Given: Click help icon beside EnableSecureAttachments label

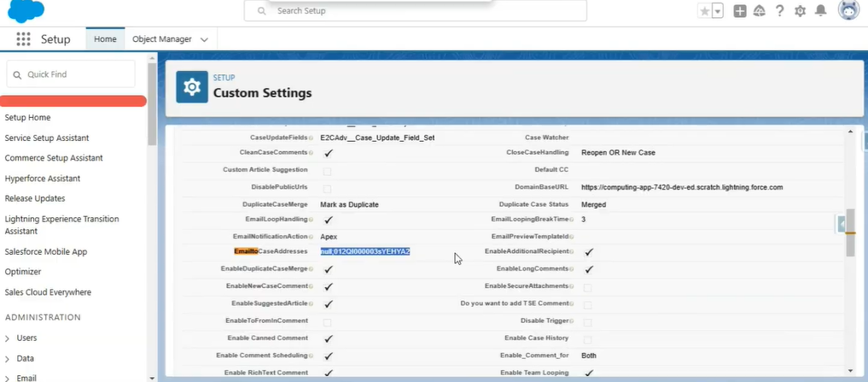Looking at the screenshot, I should click(x=573, y=286).
